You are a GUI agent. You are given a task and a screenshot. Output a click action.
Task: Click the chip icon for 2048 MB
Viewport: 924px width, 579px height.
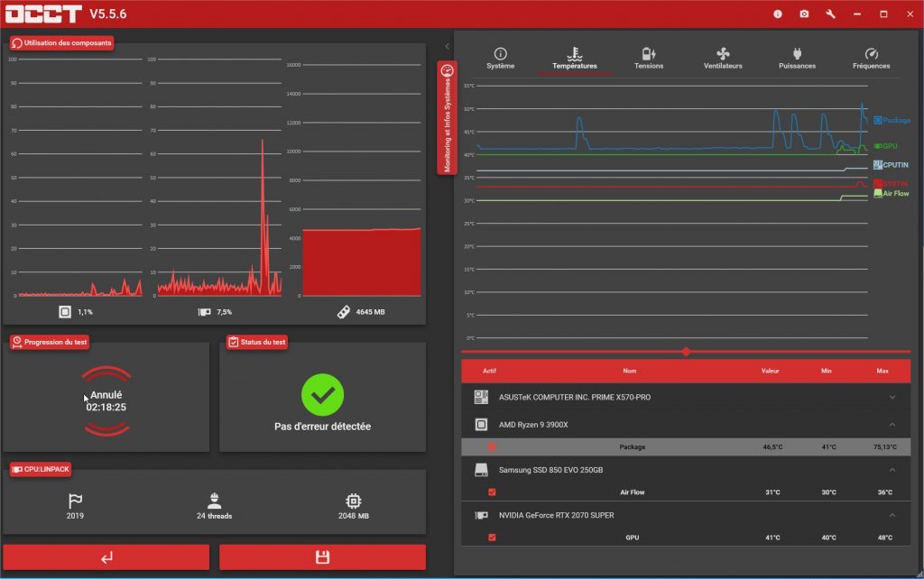354,501
